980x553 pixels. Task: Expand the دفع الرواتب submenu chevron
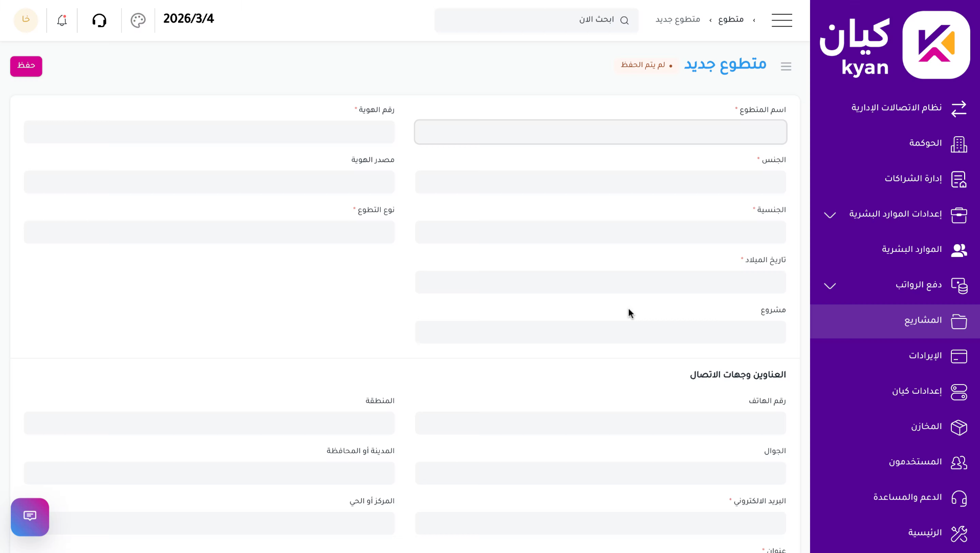point(830,286)
